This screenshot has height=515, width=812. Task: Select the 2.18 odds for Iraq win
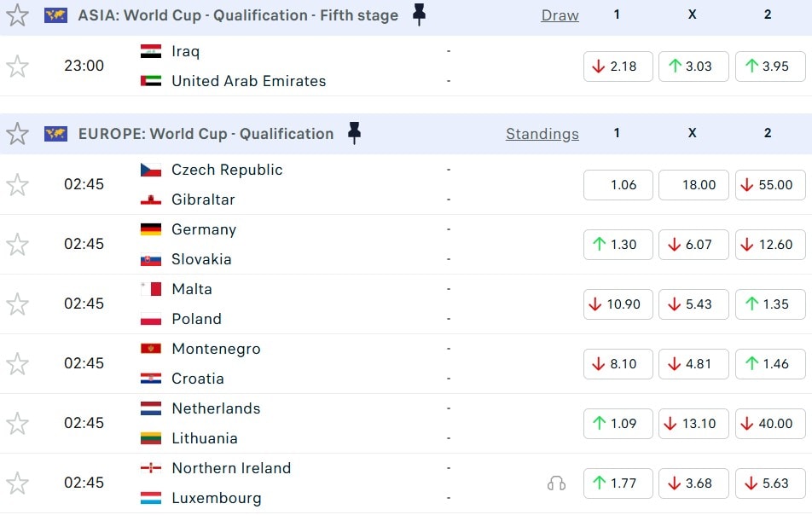pos(618,67)
